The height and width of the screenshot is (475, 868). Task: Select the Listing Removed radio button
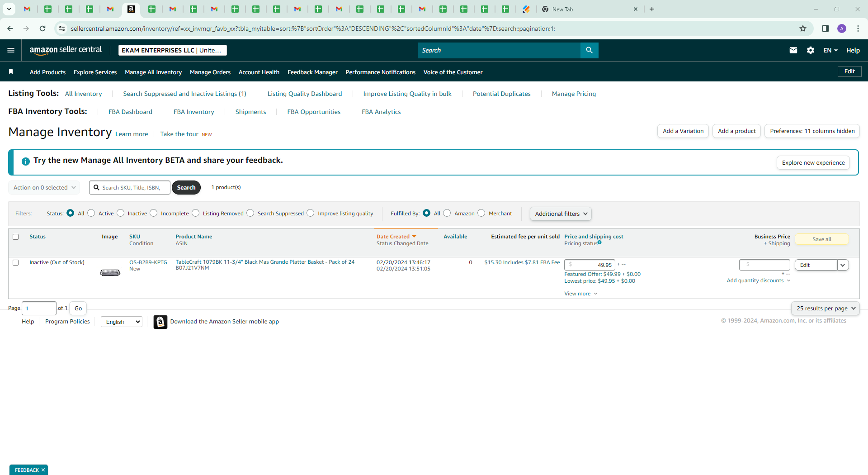195,213
